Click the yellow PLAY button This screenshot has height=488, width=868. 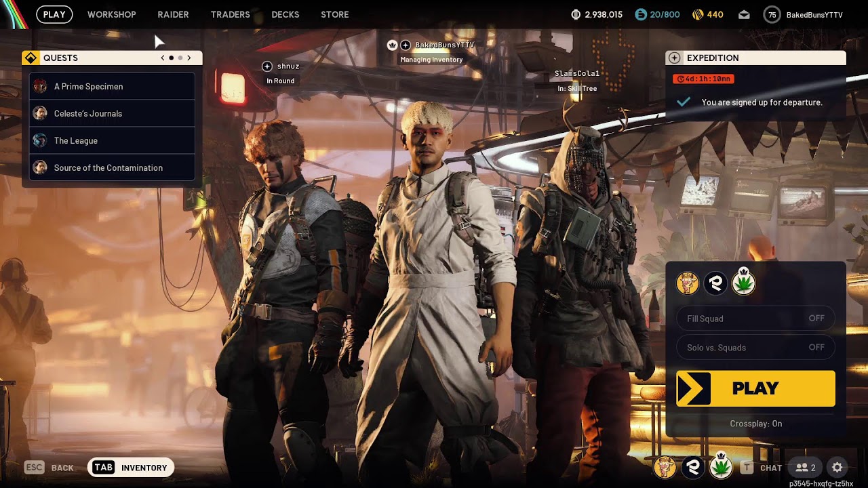pyautogui.click(x=755, y=388)
